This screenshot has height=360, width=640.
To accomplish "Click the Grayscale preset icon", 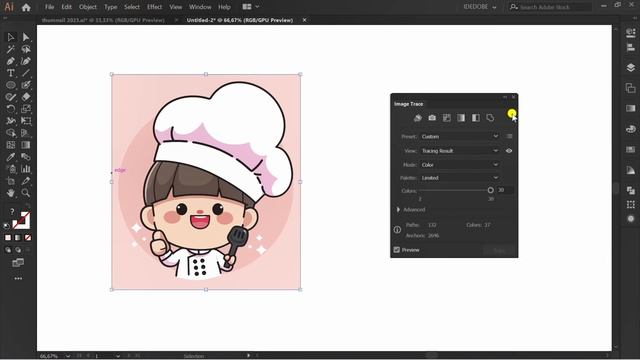I will pyautogui.click(x=461, y=118).
